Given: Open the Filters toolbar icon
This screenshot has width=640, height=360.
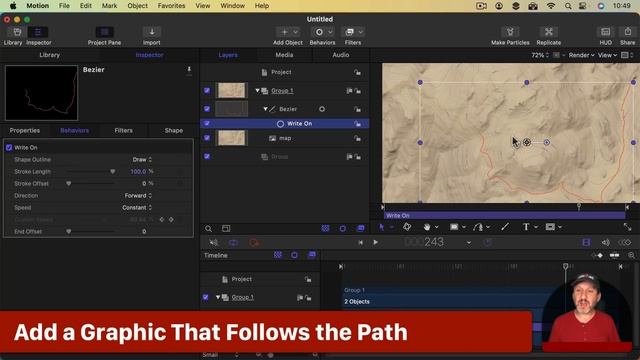Looking at the screenshot, I should [350, 32].
